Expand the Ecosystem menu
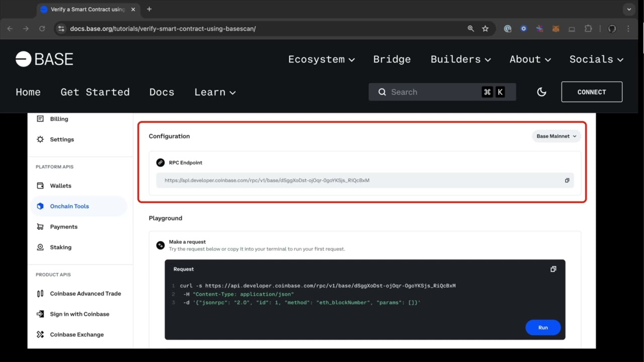The width and height of the screenshot is (644, 362). tap(321, 59)
